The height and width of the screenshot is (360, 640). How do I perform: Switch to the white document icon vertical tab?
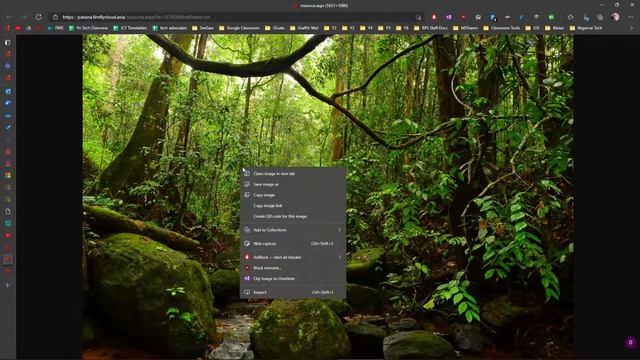(x=8, y=211)
